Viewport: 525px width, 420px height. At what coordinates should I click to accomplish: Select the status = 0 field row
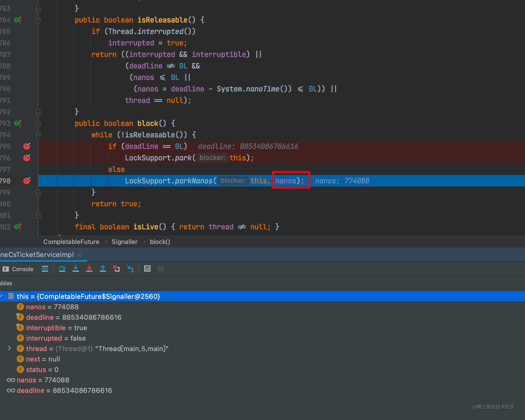click(262, 369)
